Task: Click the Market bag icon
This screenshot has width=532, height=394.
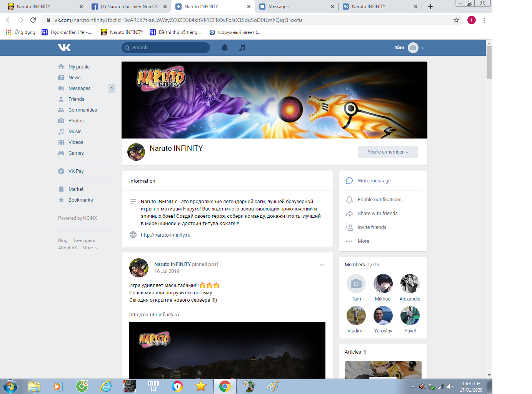Action: point(61,189)
